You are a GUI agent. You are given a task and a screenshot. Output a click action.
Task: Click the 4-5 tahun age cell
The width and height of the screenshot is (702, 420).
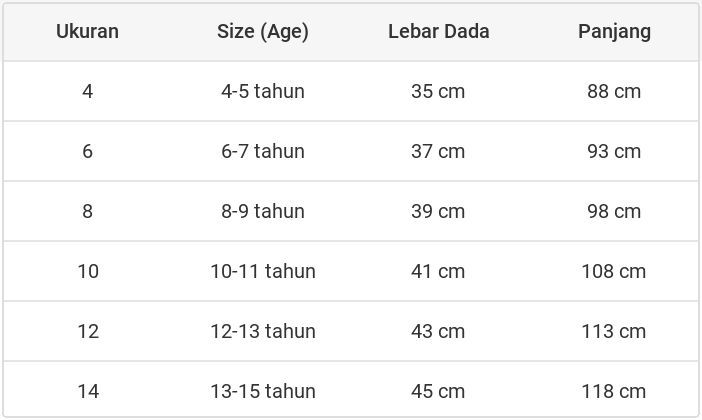263,91
